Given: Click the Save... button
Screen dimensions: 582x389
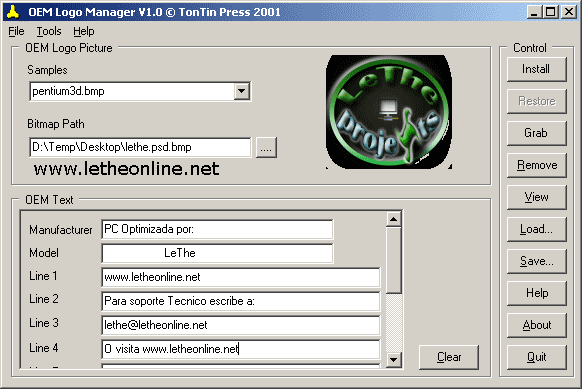Looking at the screenshot, I should [536, 261].
